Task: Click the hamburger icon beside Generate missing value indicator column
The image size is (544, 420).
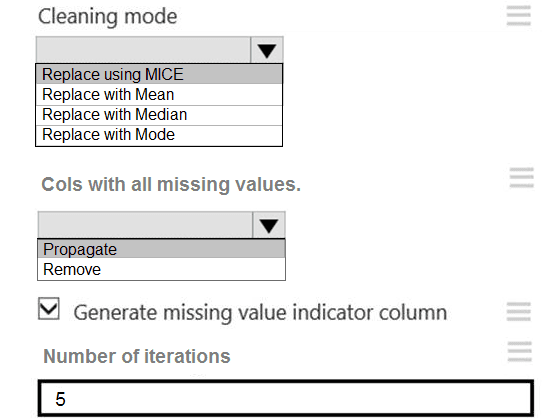Action: pos(518,311)
